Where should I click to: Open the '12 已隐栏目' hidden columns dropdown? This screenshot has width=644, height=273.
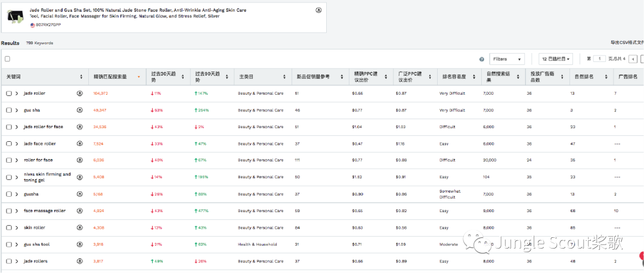tap(556, 59)
